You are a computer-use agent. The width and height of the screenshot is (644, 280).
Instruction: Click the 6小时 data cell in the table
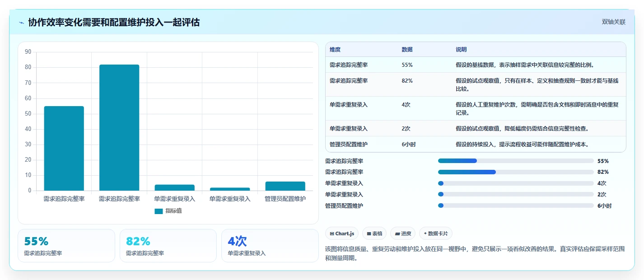pyautogui.click(x=409, y=145)
